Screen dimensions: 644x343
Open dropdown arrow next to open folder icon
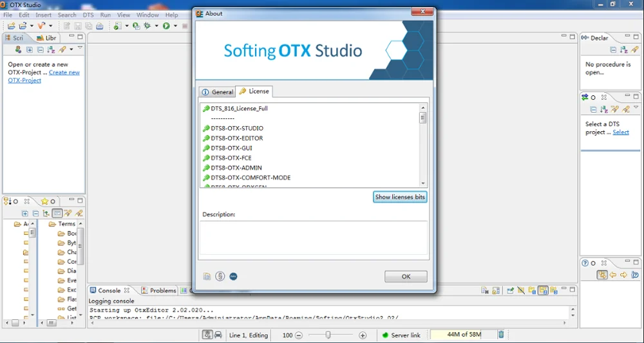(32, 26)
